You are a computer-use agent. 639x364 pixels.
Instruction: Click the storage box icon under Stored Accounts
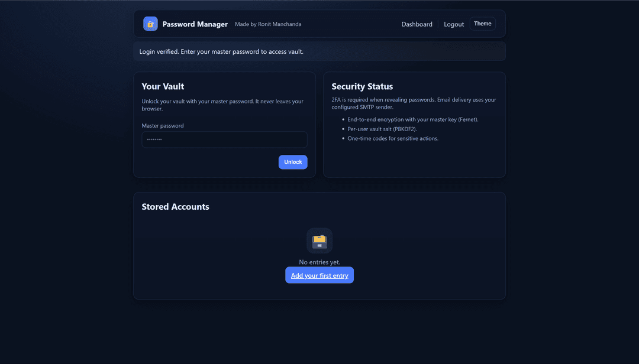[319, 241]
